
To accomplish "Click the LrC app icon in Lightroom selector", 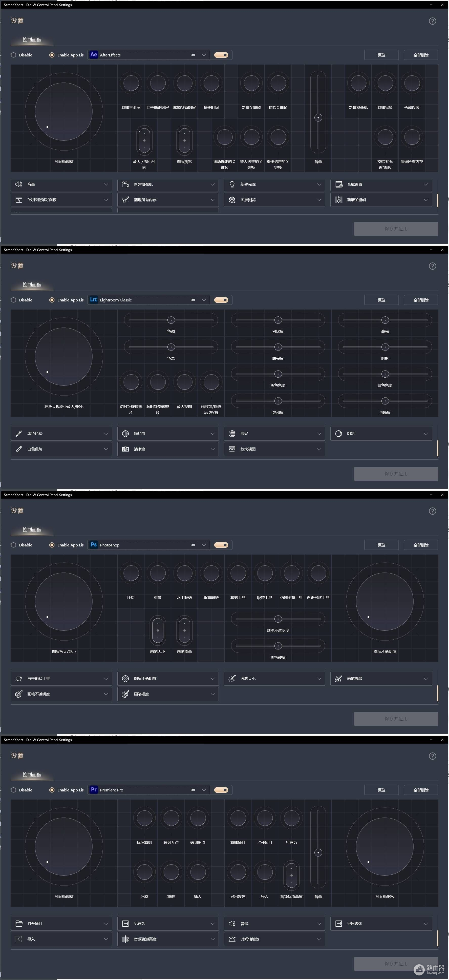I will pyautogui.click(x=94, y=300).
